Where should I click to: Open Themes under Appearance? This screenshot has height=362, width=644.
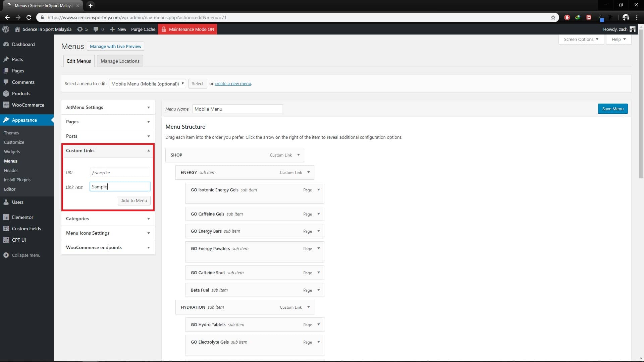pos(11,133)
